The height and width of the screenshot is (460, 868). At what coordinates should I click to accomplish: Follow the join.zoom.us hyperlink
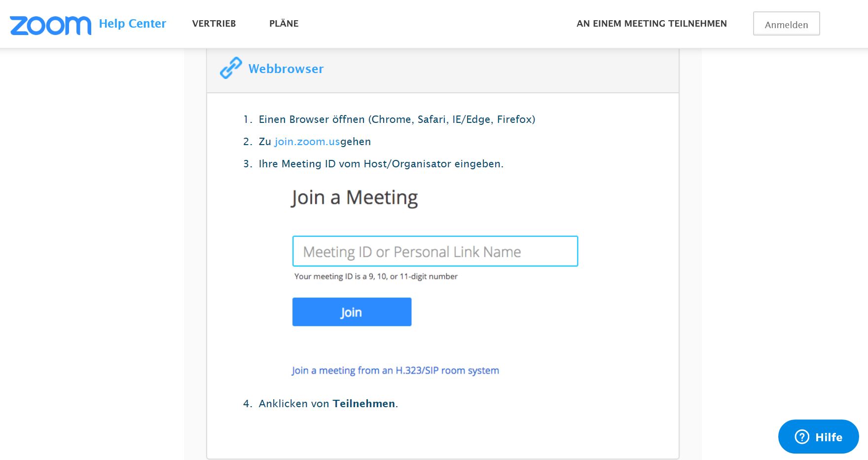pos(307,142)
